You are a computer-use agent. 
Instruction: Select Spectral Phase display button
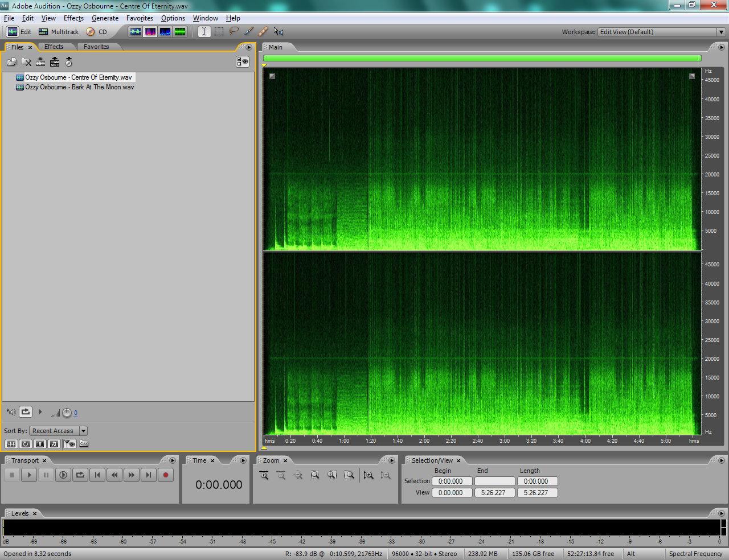coord(180,32)
